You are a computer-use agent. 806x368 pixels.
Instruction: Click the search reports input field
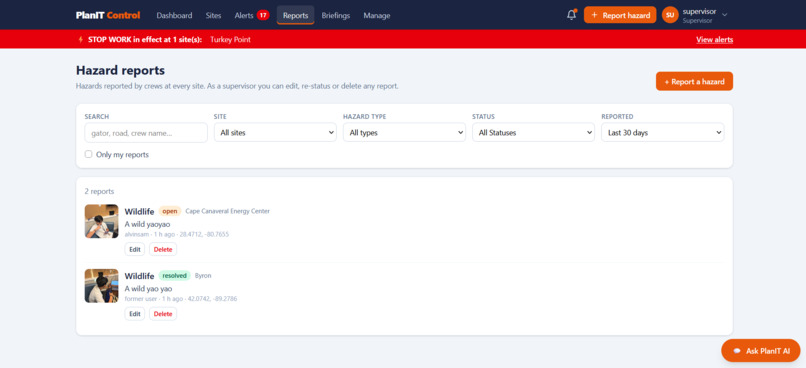click(146, 133)
